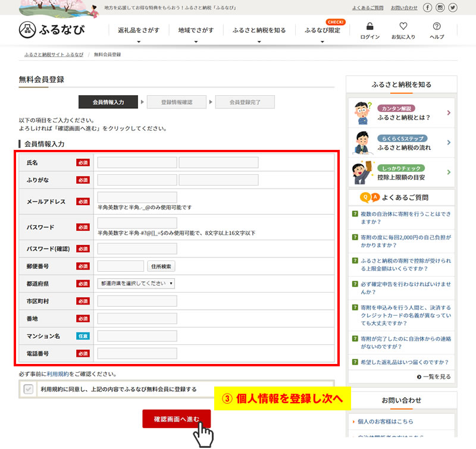The image size is (476, 449).
Task: Focus the first 氏名 input field
Action: [x=137, y=162]
